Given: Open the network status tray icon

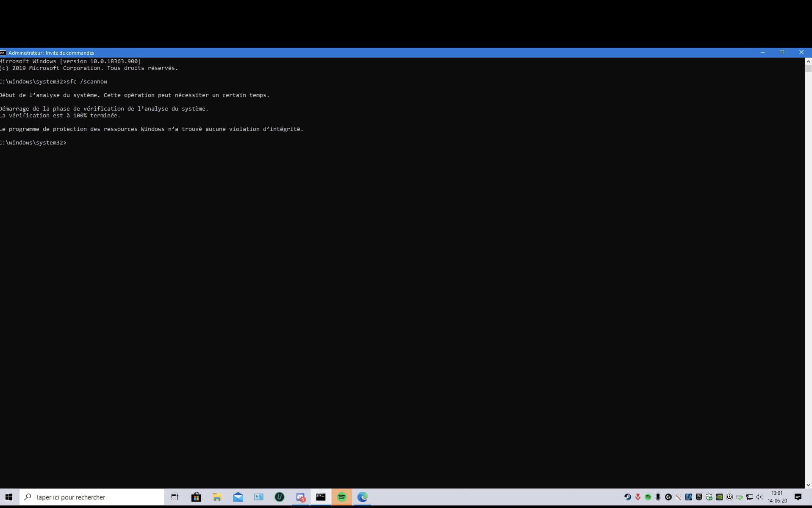Looking at the screenshot, I should point(749,497).
